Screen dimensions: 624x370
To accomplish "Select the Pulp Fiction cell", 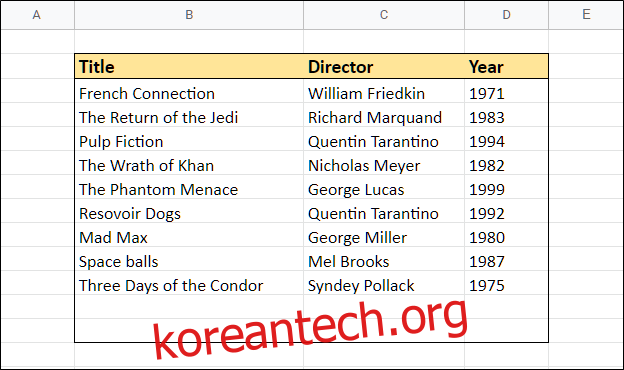I will [x=189, y=142].
